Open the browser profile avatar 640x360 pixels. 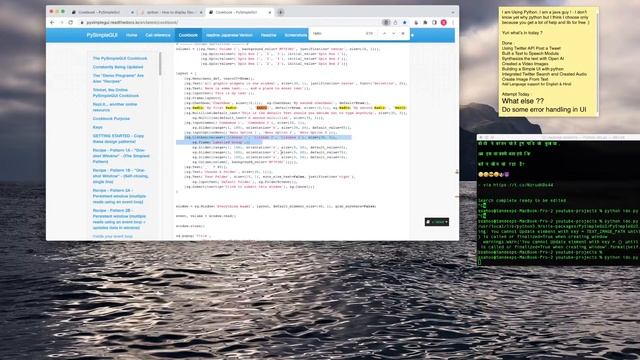pos(444,22)
